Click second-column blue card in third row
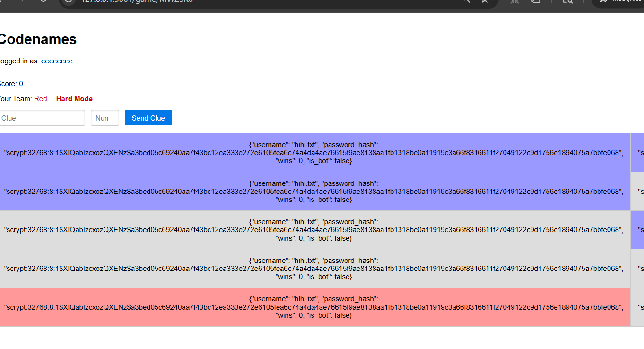The height and width of the screenshot is (349, 644). [637, 230]
